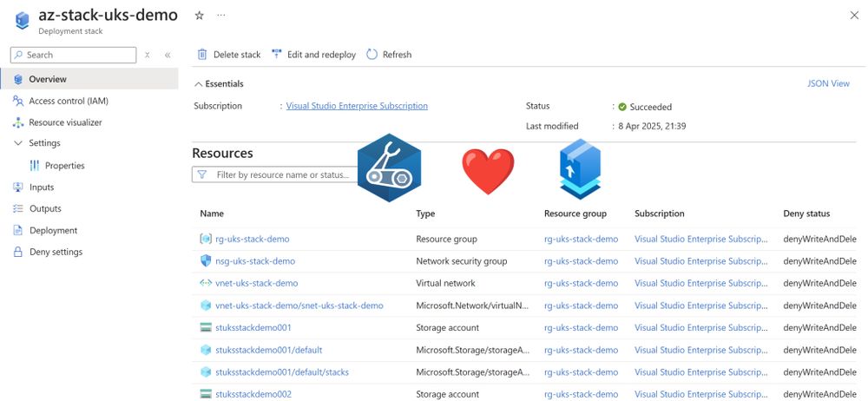The width and height of the screenshot is (868, 401).
Task: Open the Deployment page
Action: (53, 230)
